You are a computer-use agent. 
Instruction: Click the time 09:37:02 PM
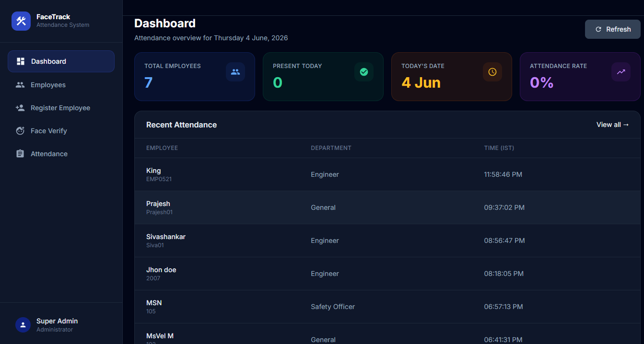pos(504,207)
